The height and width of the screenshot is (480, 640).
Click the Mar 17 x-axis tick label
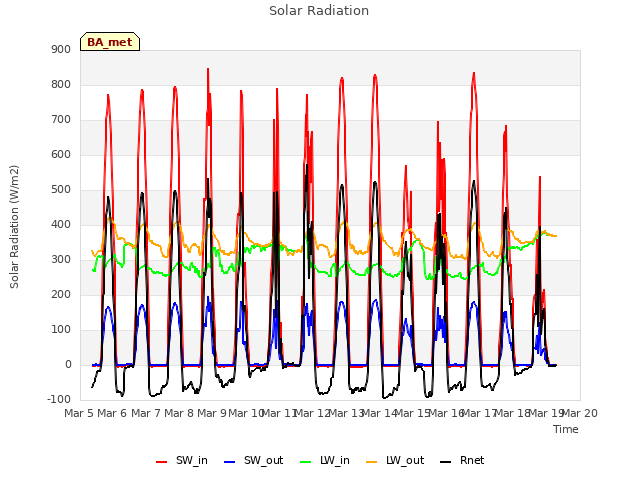point(479,413)
